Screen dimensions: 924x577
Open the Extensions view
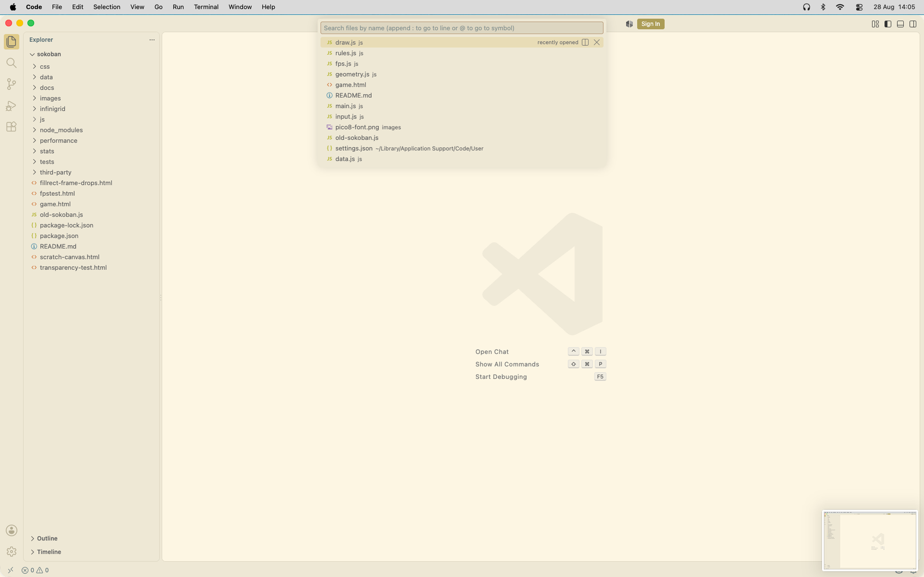pyautogui.click(x=11, y=126)
